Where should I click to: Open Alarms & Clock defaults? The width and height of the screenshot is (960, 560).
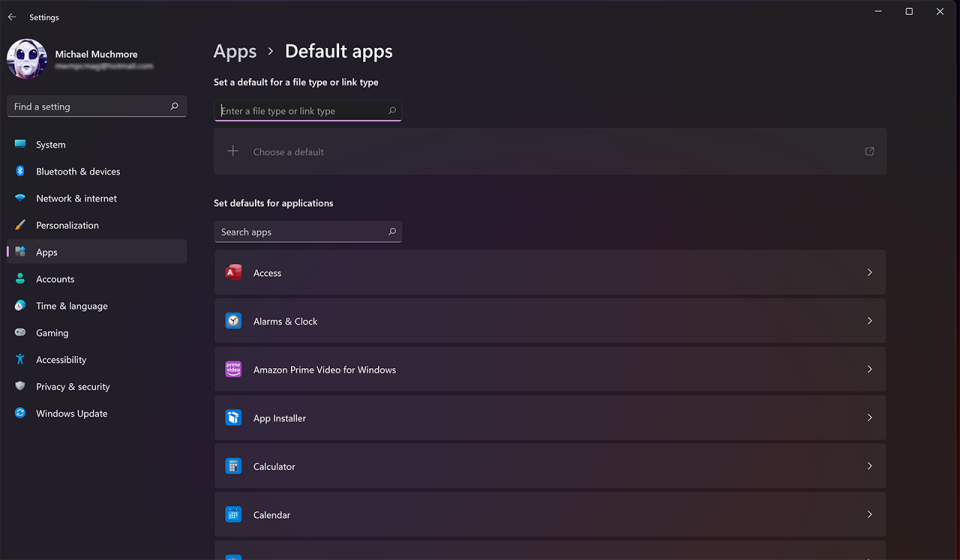coord(550,321)
